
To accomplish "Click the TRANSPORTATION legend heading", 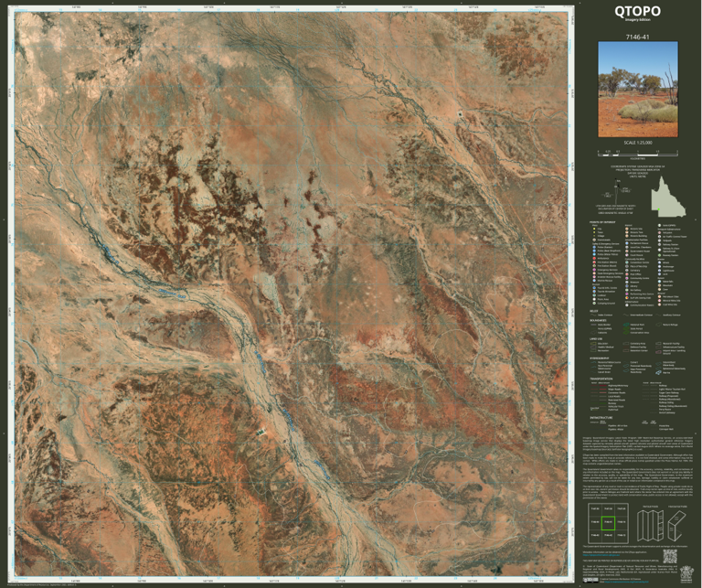I will [x=601, y=379].
